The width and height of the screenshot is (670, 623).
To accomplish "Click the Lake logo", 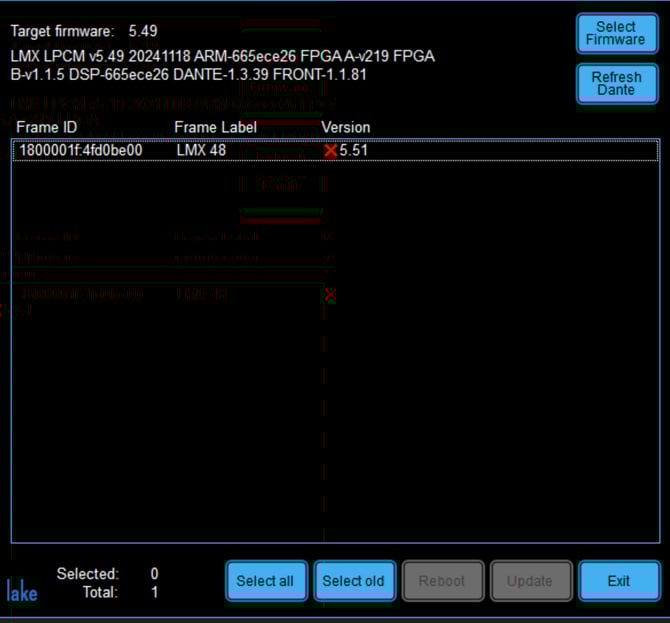I will pyautogui.click(x=22, y=590).
